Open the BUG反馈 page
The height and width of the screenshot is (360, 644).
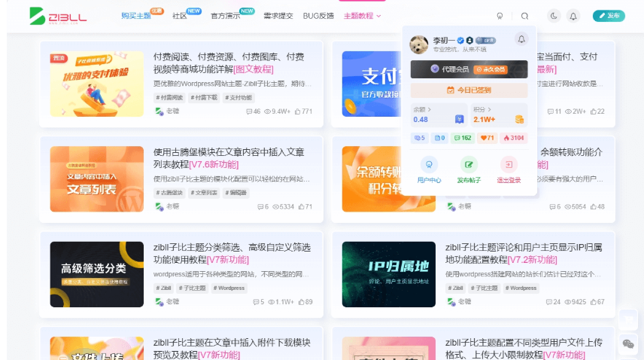tap(318, 16)
